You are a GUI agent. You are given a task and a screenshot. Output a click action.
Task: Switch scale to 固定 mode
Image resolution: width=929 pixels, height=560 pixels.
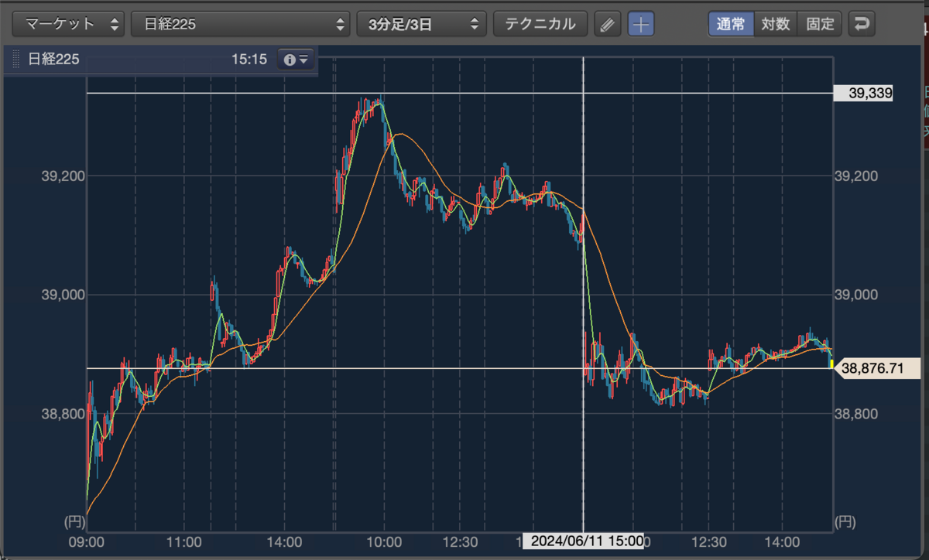pyautogui.click(x=820, y=24)
